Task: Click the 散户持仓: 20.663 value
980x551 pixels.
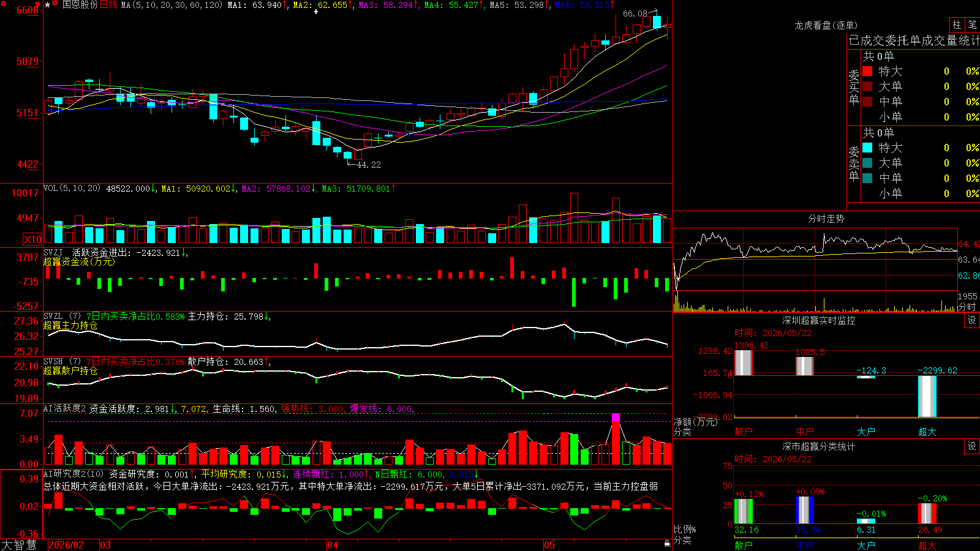Action: click(226, 361)
